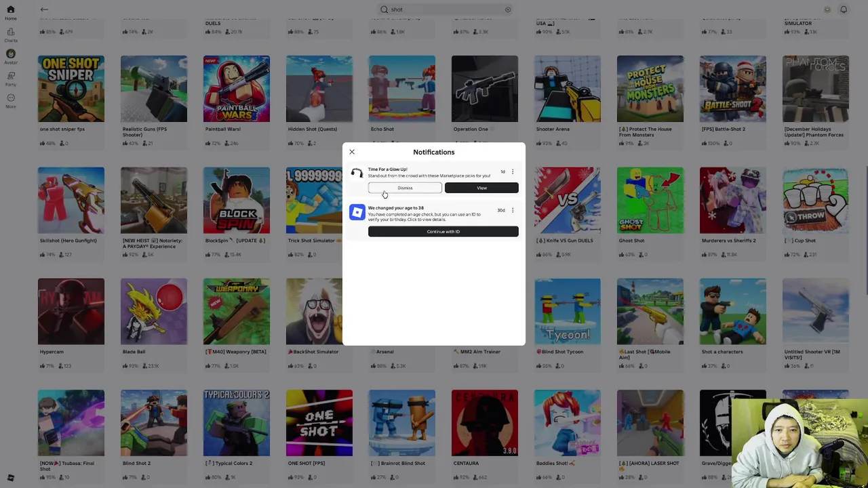
Task: Open Battle-Shoot 2 game thumbnail
Action: click(733, 89)
